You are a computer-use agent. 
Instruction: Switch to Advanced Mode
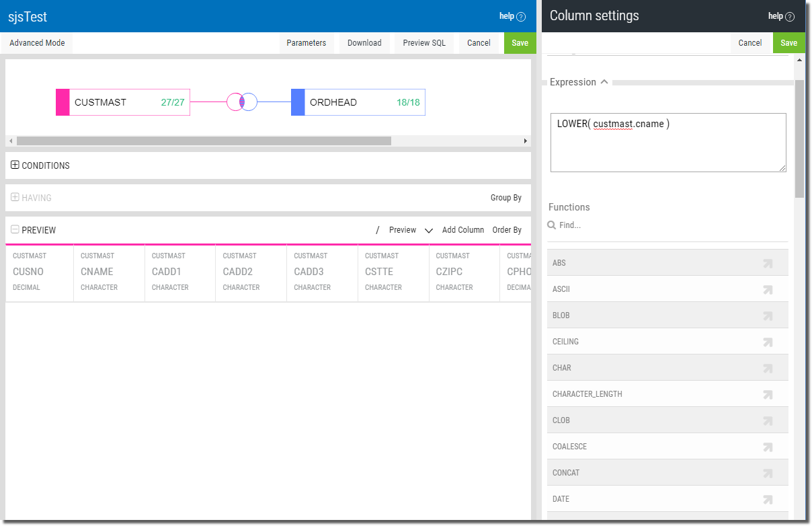(37, 42)
